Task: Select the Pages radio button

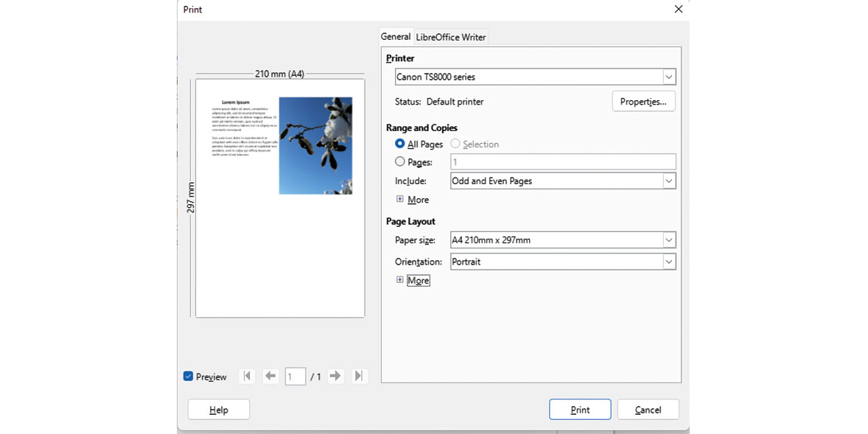Action: 400,162
